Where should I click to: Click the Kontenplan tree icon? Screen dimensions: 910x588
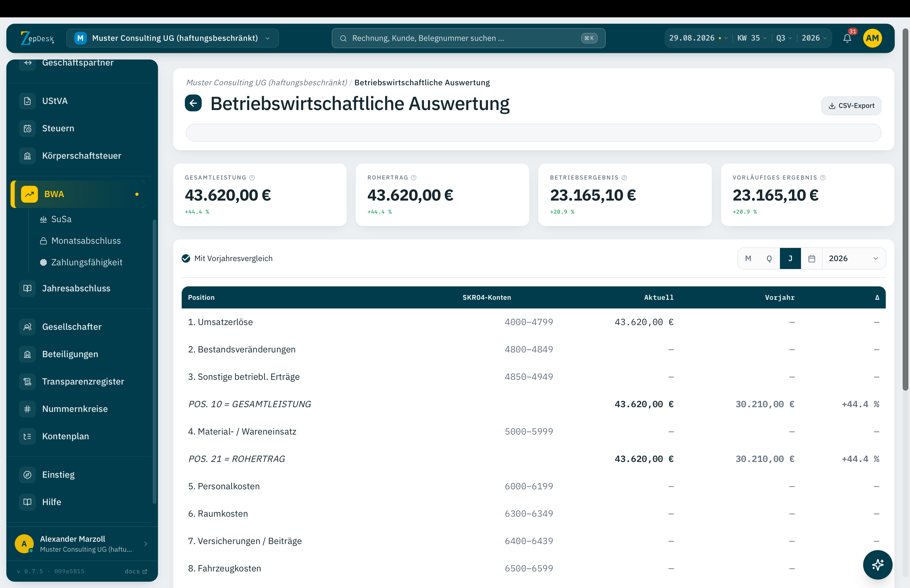27,436
